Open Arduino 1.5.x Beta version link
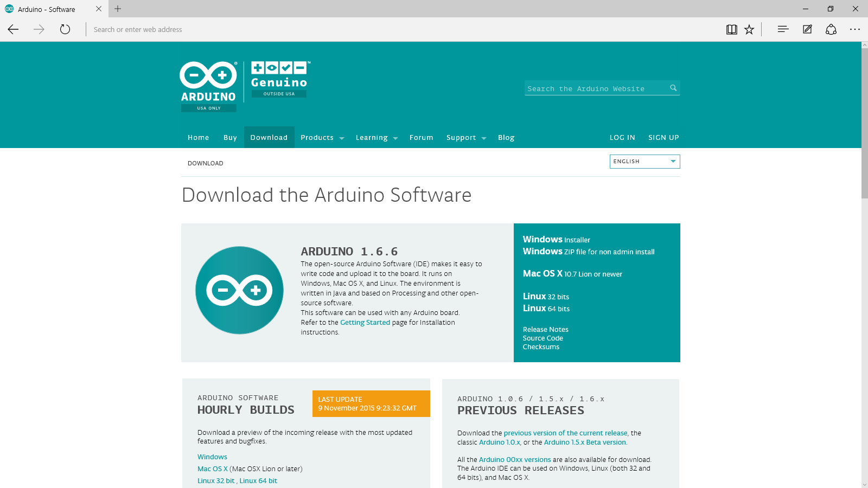The width and height of the screenshot is (868, 488). [585, 442]
